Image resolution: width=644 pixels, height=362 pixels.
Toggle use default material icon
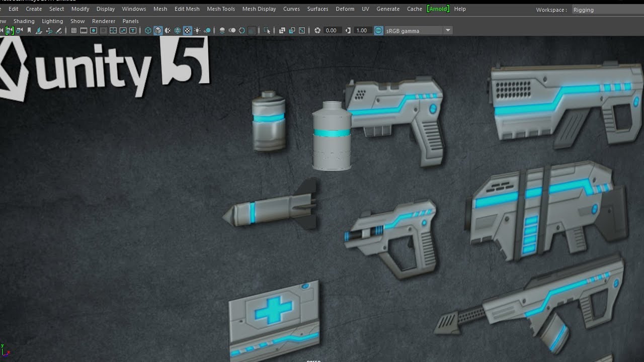coord(168,31)
